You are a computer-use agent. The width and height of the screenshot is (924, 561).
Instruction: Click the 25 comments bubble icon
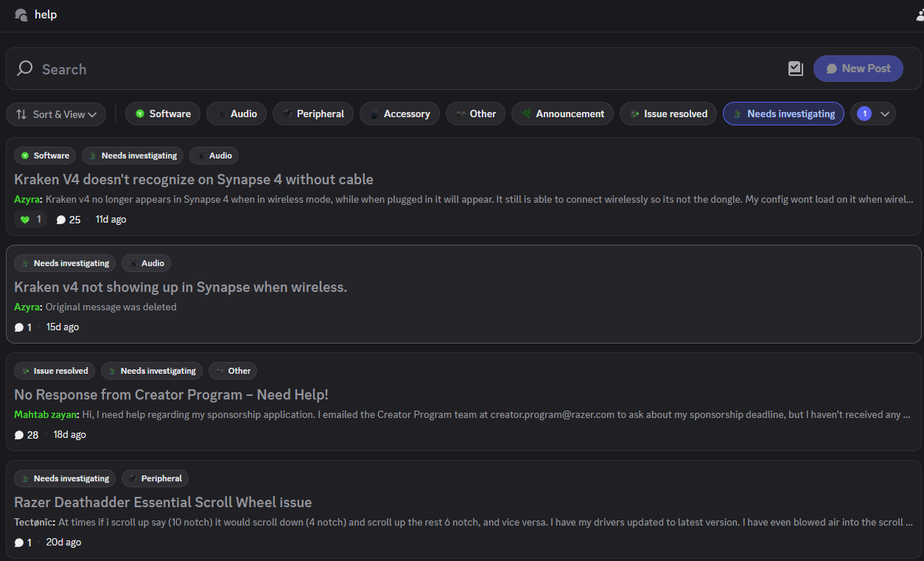click(x=61, y=220)
